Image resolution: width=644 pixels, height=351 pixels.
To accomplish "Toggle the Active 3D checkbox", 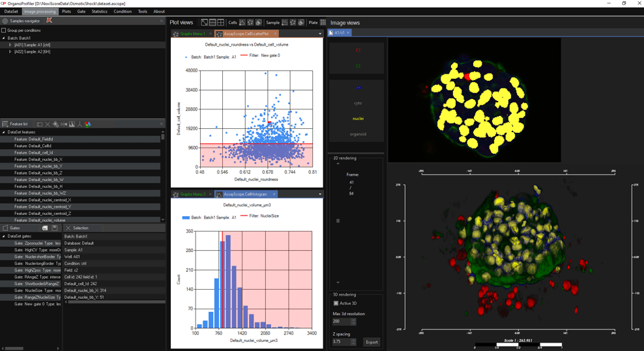I will (336, 303).
